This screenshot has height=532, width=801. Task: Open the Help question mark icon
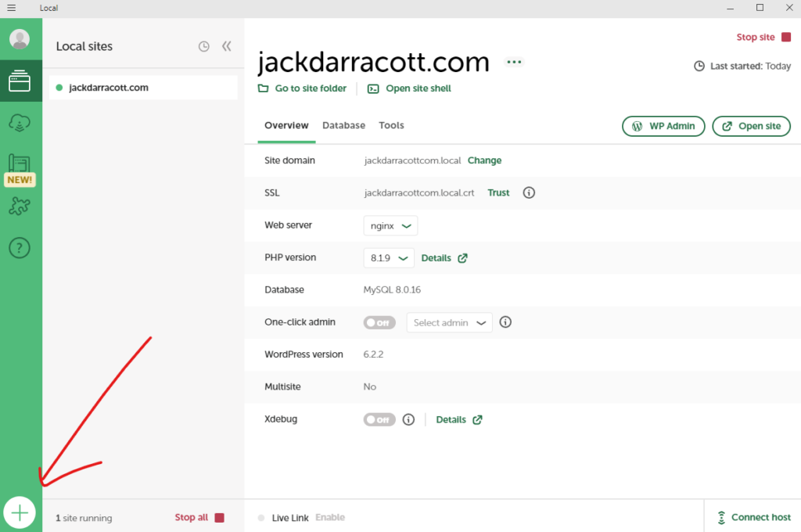pyautogui.click(x=20, y=248)
